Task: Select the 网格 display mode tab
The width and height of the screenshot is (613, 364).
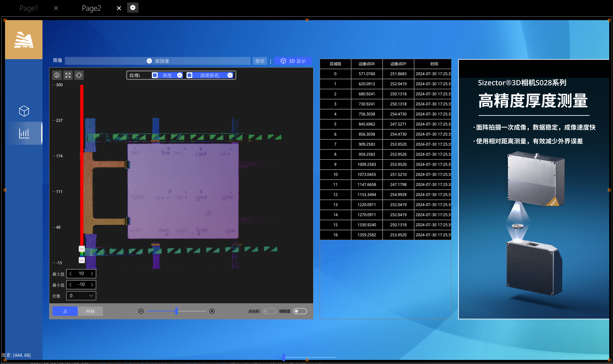Action: tap(90, 311)
